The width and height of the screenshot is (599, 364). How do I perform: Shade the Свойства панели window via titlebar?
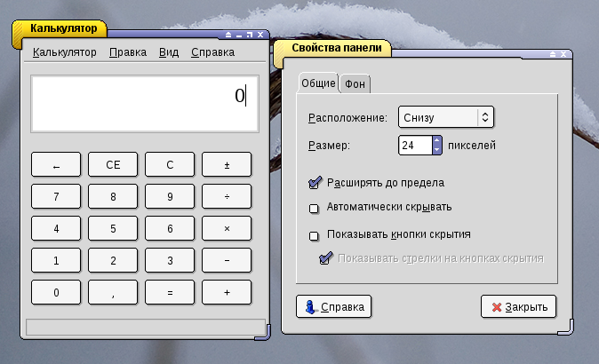(x=553, y=54)
